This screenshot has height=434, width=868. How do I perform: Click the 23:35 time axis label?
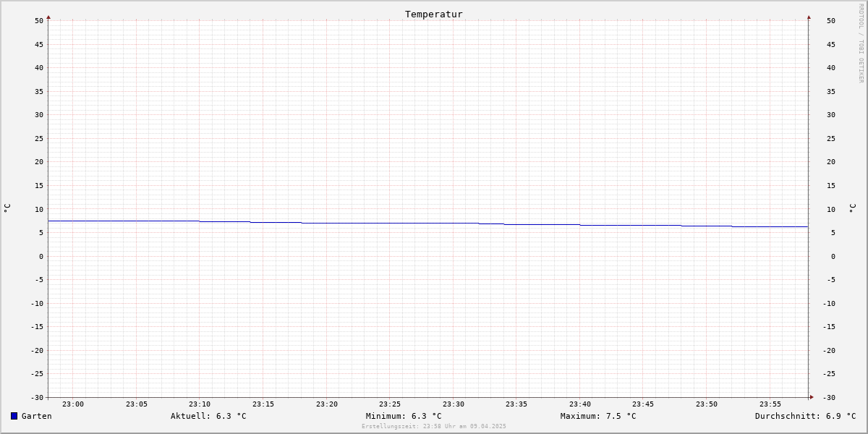[516, 404]
